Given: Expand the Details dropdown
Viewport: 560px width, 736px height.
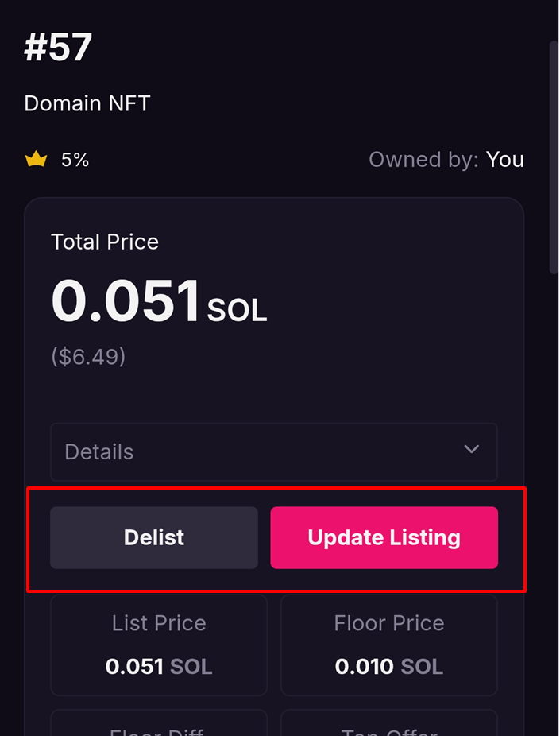Looking at the screenshot, I should (x=273, y=451).
